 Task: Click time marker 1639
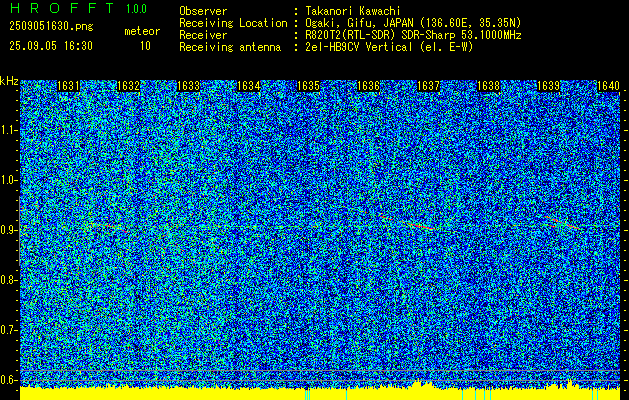pyautogui.click(x=549, y=86)
